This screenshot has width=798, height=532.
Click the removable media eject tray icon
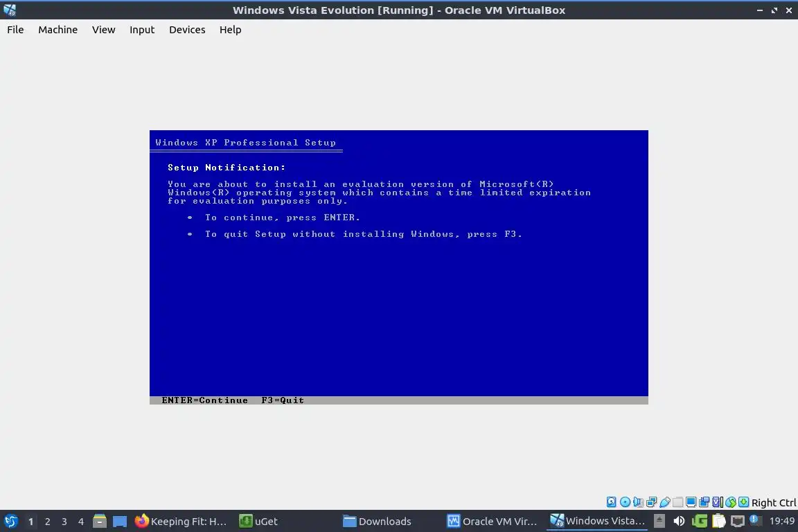click(659, 521)
